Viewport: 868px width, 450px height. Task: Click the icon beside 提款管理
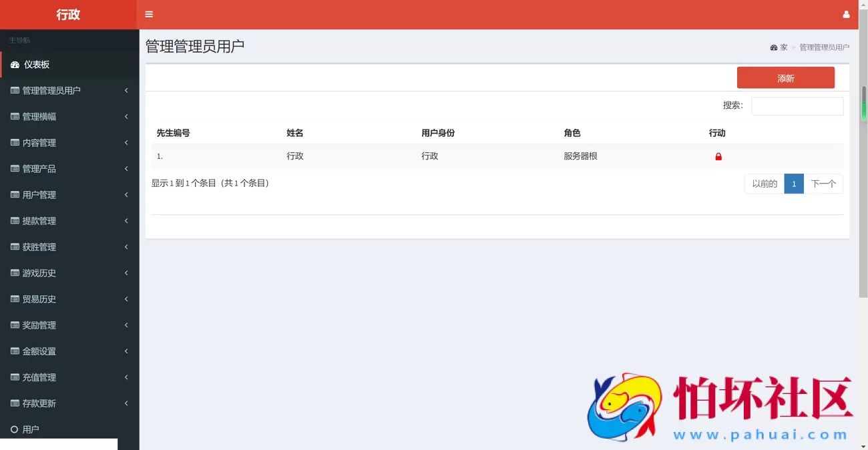(x=15, y=221)
